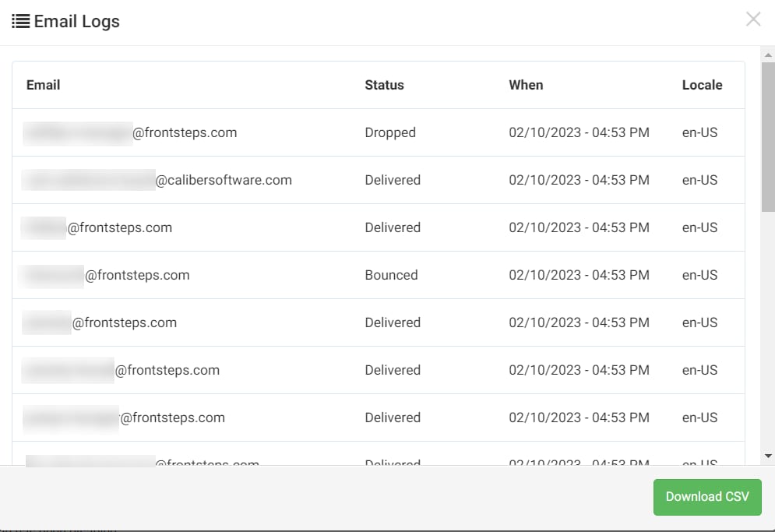Image resolution: width=775 pixels, height=532 pixels.
Task: Click the When column header
Action: (526, 85)
